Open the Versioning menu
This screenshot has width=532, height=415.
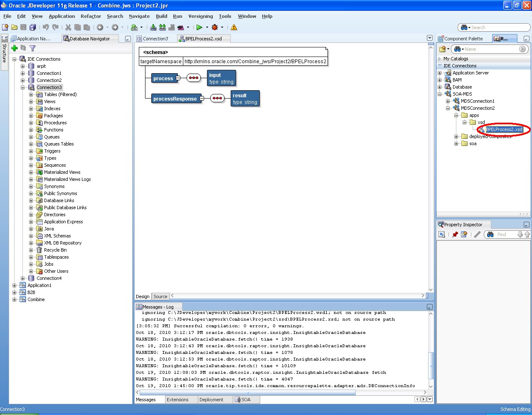tap(201, 16)
